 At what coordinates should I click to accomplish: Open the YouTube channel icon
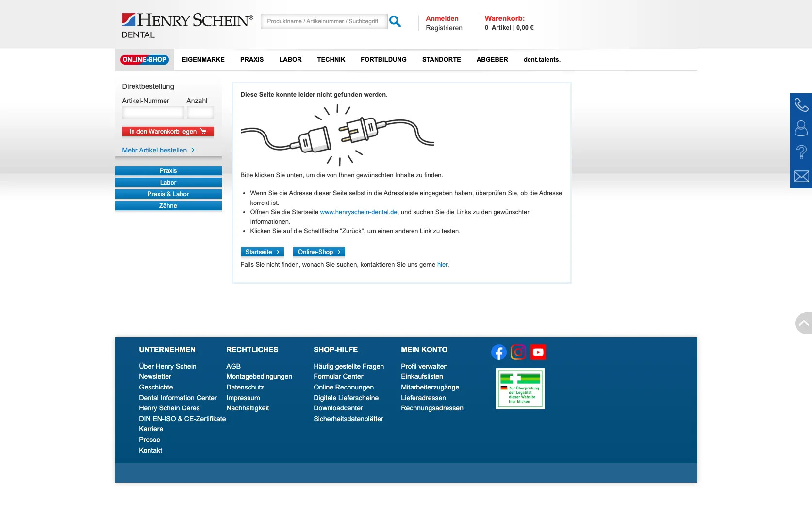pos(538,352)
